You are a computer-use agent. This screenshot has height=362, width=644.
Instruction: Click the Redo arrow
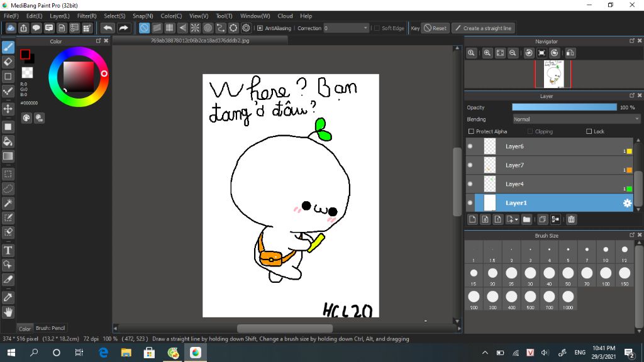[x=123, y=28]
